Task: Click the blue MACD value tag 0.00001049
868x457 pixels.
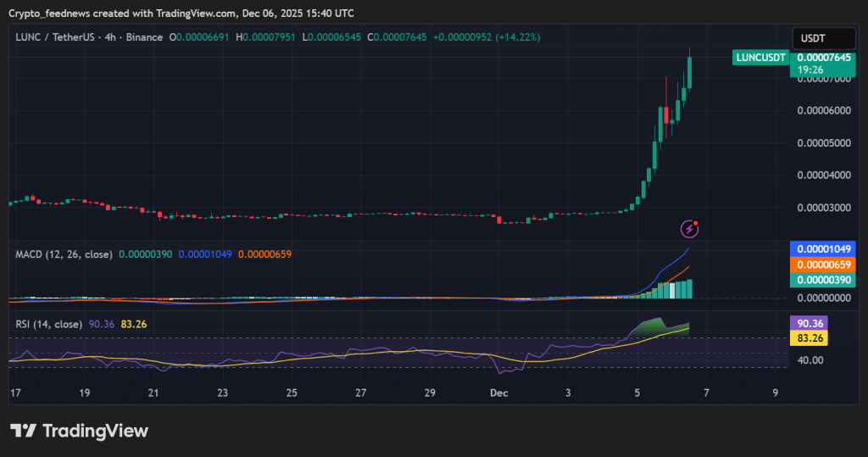Action: click(820, 249)
